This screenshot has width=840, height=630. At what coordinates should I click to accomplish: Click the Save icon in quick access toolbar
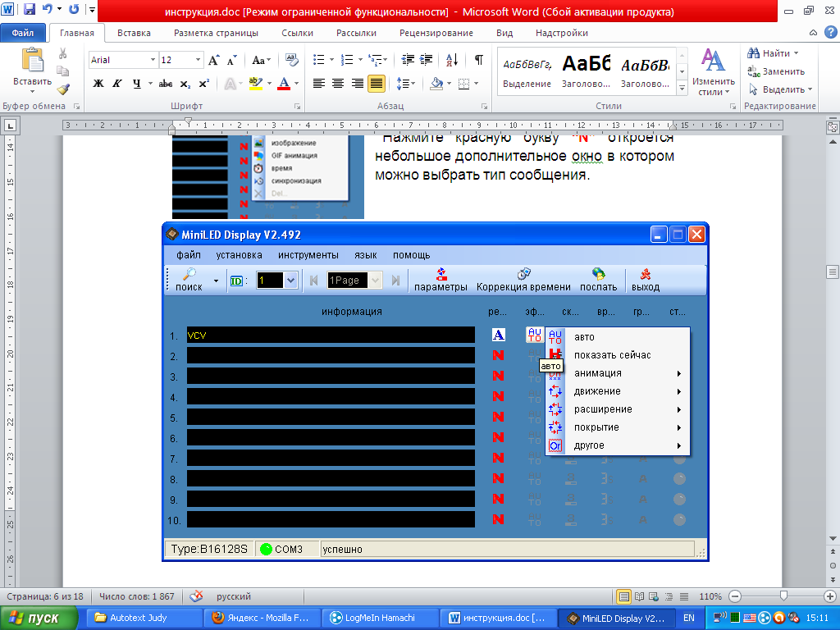point(30,9)
